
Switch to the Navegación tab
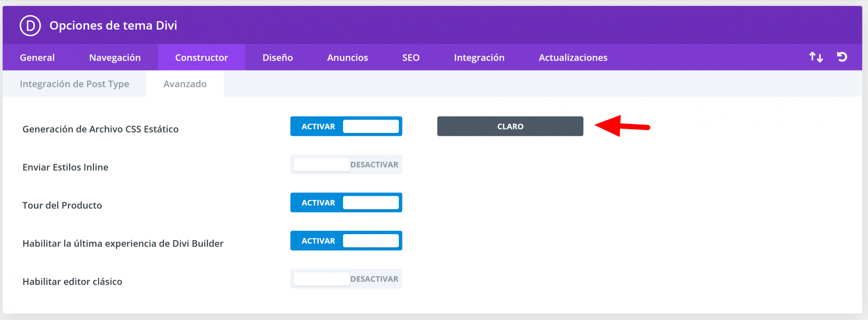coord(115,57)
